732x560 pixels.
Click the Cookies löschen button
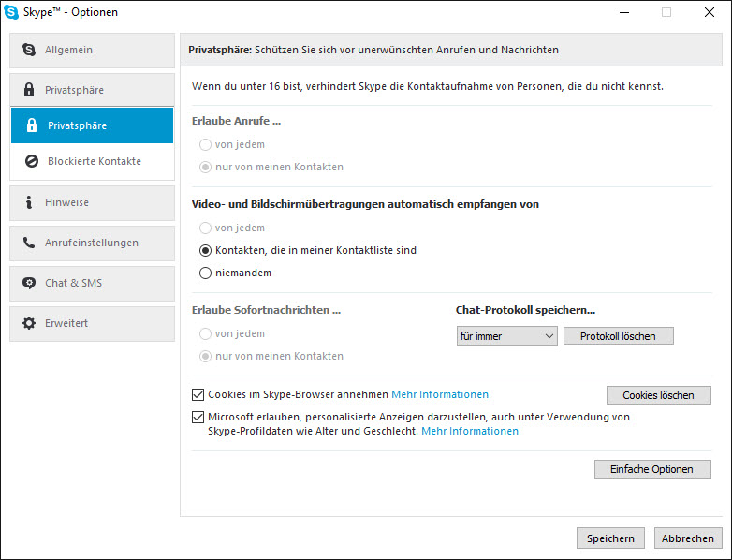[x=658, y=395]
